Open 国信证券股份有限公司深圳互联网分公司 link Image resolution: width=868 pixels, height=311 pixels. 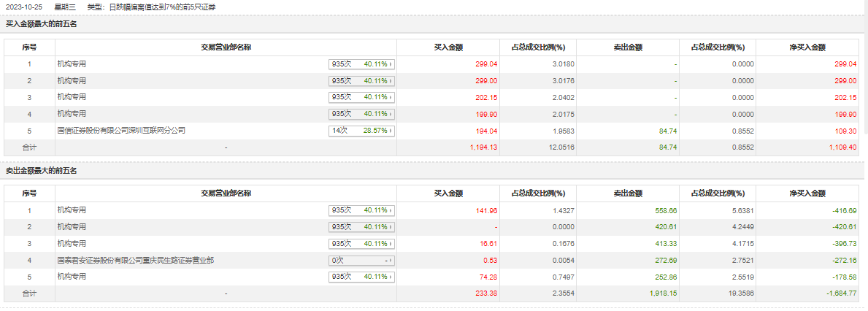coord(121,131)
